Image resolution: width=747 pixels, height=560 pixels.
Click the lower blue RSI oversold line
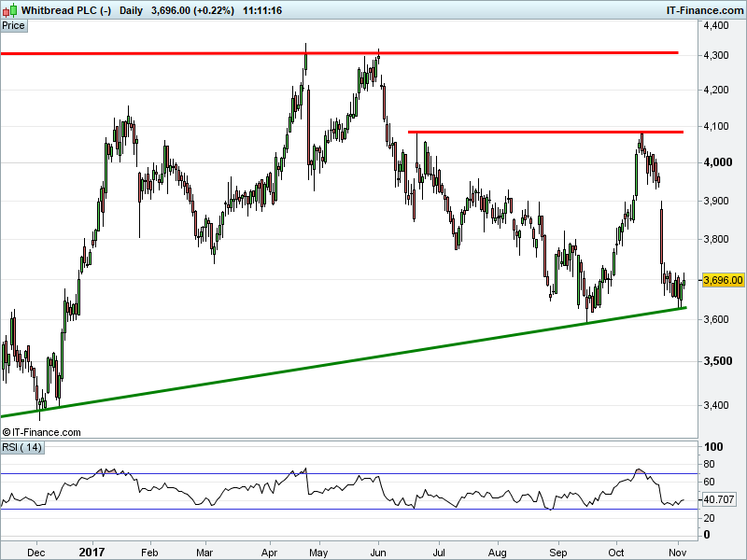click(349, 509)
